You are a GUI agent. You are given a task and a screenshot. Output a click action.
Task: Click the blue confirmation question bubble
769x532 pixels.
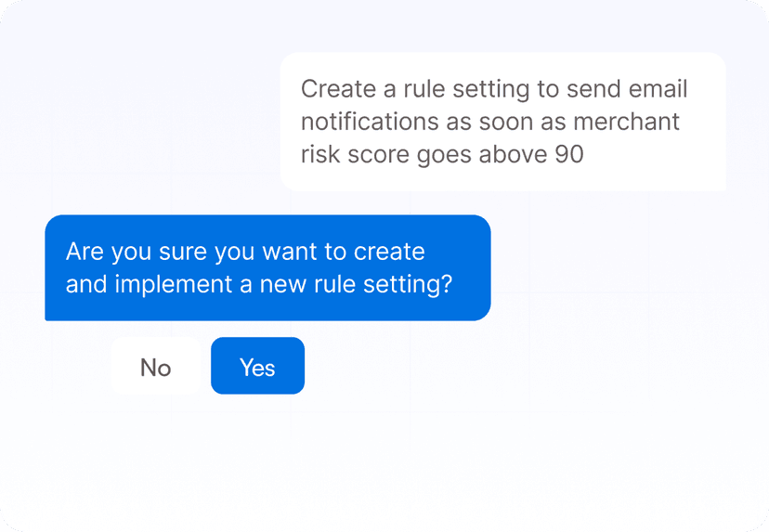(x=267, y=267)
